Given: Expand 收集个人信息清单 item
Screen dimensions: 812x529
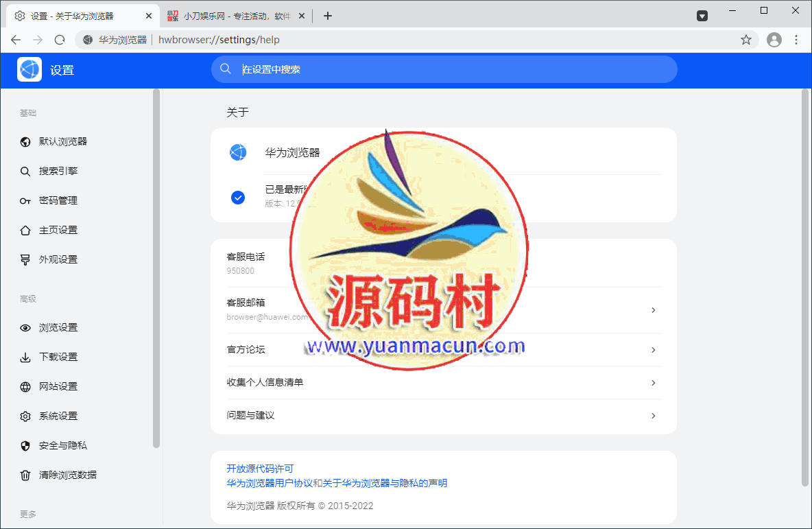Looking at the screenshot, I should point(653,382).
